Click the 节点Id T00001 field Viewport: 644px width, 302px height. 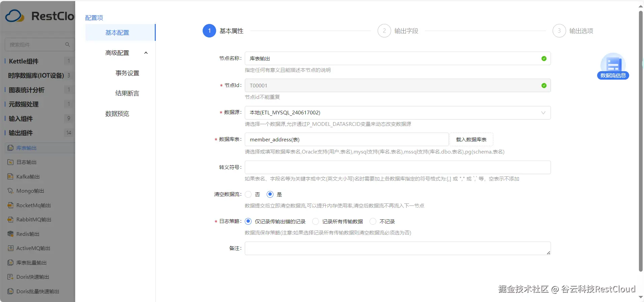tap(398, 85)
